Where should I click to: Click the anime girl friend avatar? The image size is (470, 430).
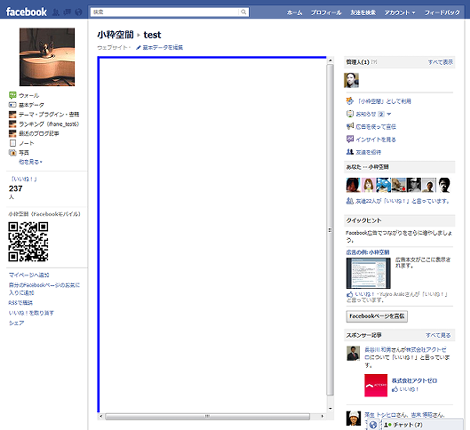click(x=368, y=185)
